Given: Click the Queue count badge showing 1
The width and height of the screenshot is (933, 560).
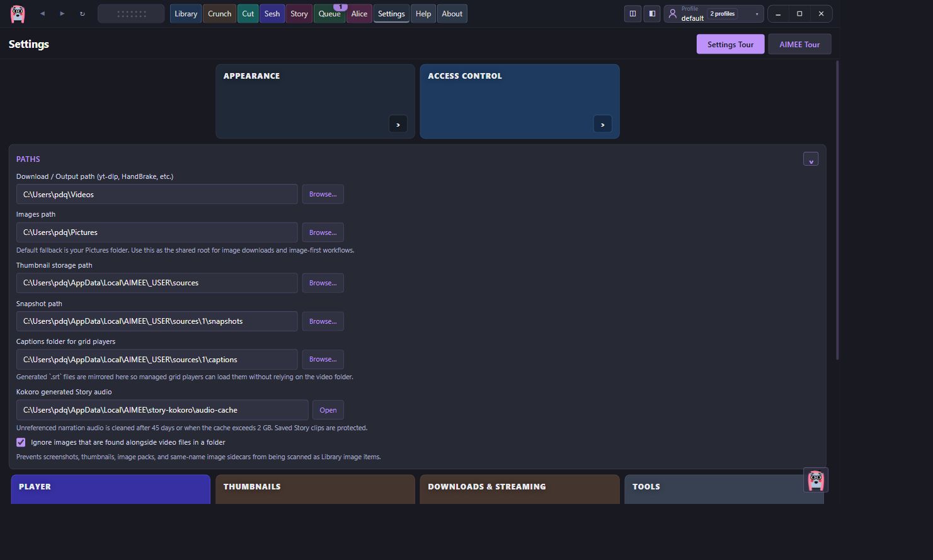Looking at the screenshot, I should coord(340,7).
